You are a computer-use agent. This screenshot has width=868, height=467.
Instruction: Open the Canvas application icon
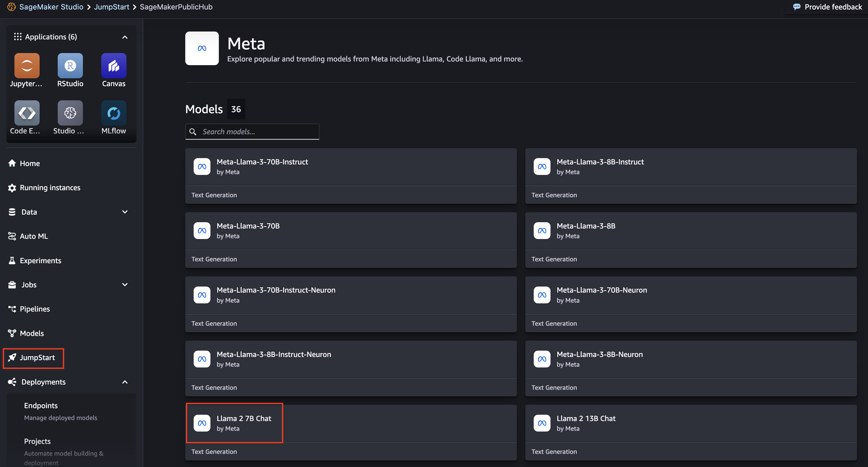point(114,65)
